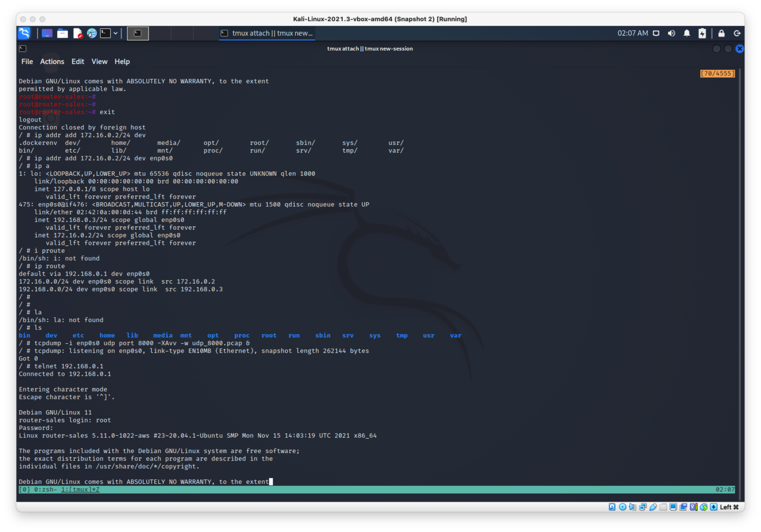Open the display settings panel icon
Image resolution: width=761 pixels, height=532 pixels.
pos(656,33)
